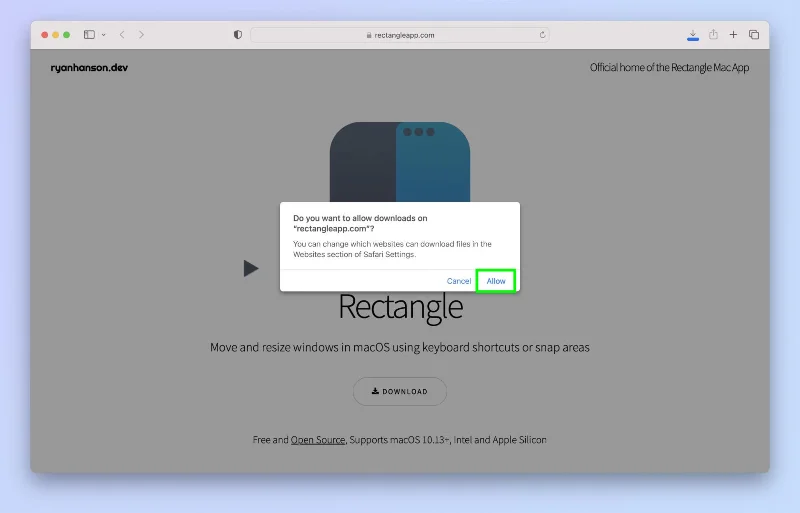Play the Rectangle demo video
The width and height of the screenshot is (800, 513).
pos(251,268)
